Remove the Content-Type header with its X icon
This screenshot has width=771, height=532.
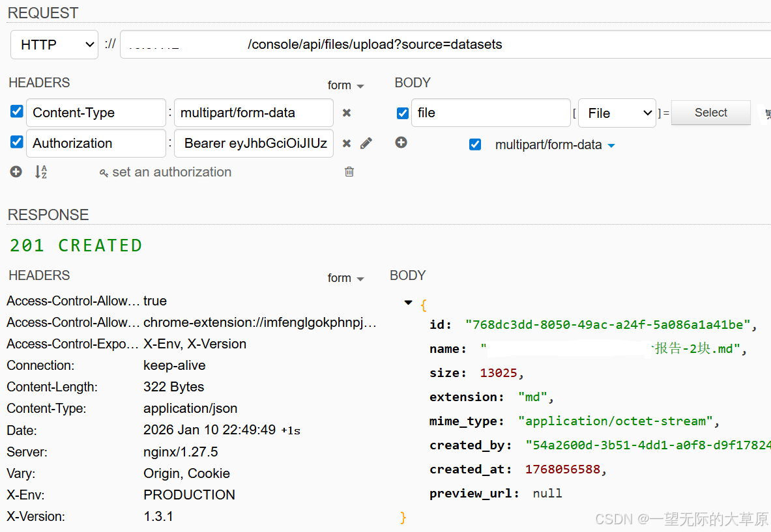point(347,113)
